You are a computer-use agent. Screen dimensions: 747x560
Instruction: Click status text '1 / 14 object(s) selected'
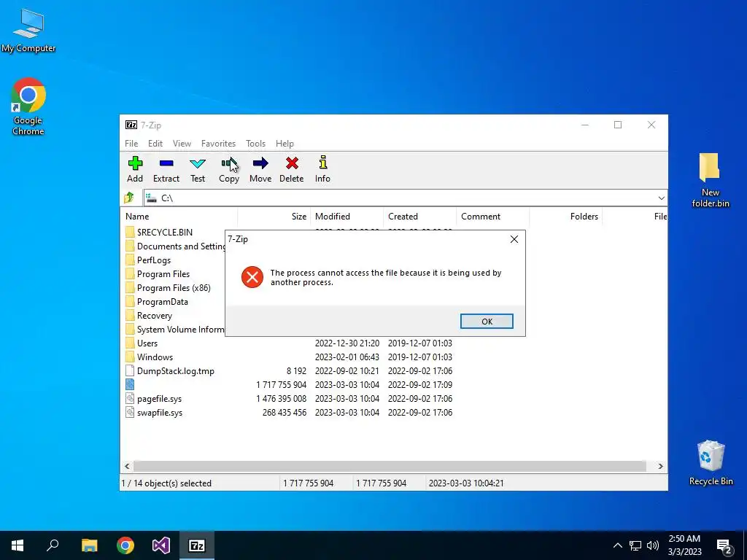[x=166, y=483]
